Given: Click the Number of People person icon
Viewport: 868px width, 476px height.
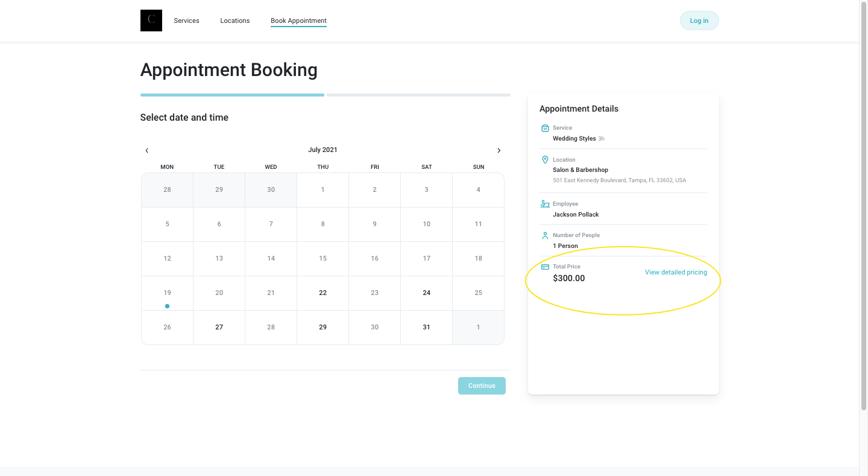Looking at the screenshot, I should (x=545, y=235).
